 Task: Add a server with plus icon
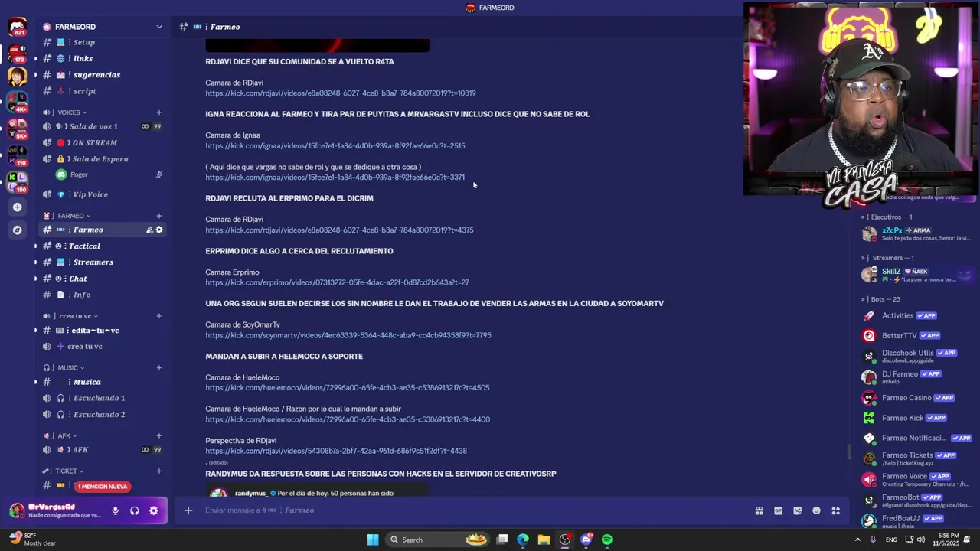[x=17, y=207]
